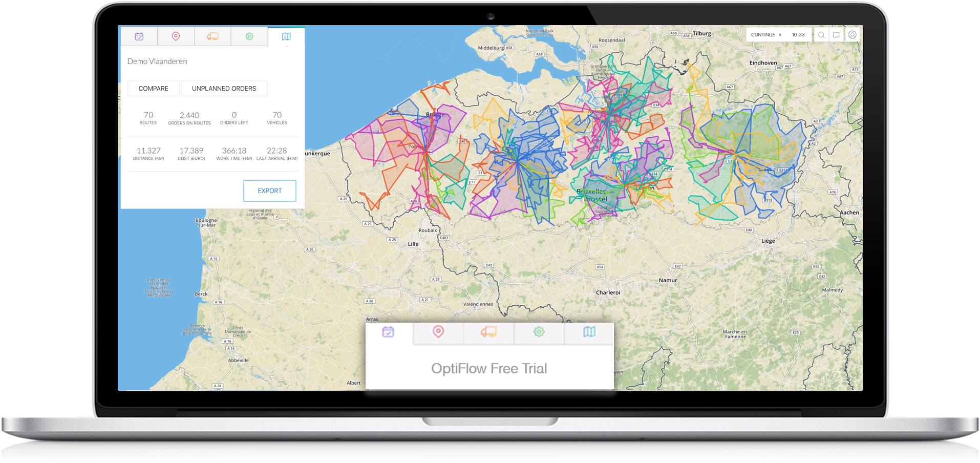Image resolution: width=980 pixels, height=463 pixels.
Task: Click the Demo Vlaanderen title
Action: pos(157,61)
